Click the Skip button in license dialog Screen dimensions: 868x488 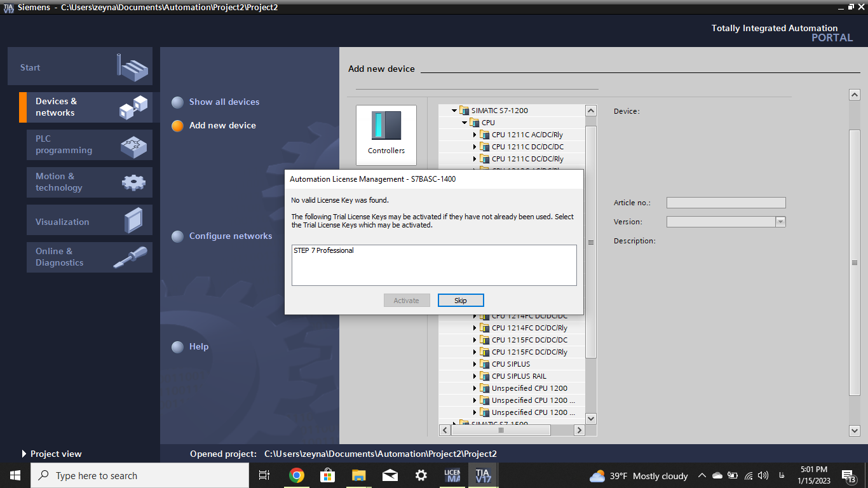pos(461,301)
